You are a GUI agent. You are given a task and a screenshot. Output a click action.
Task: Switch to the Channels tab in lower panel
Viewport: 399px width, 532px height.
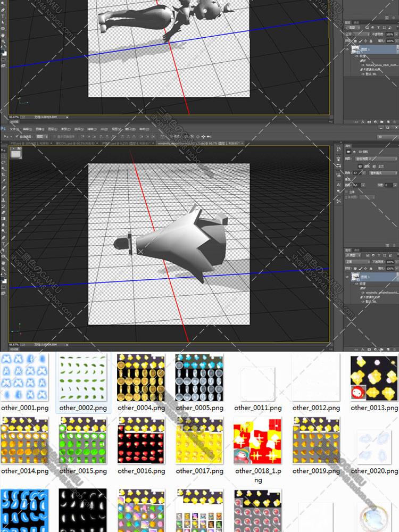(356, 250)
